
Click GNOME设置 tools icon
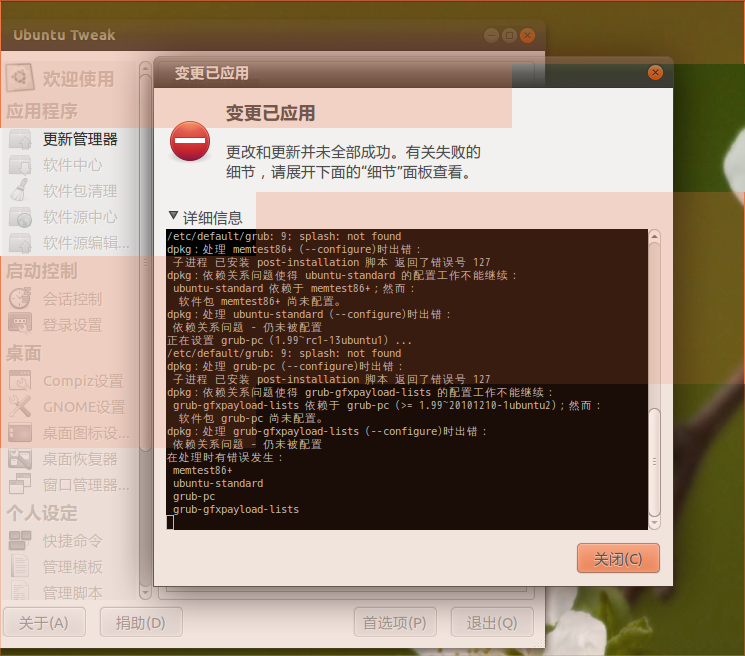point(20,407)
